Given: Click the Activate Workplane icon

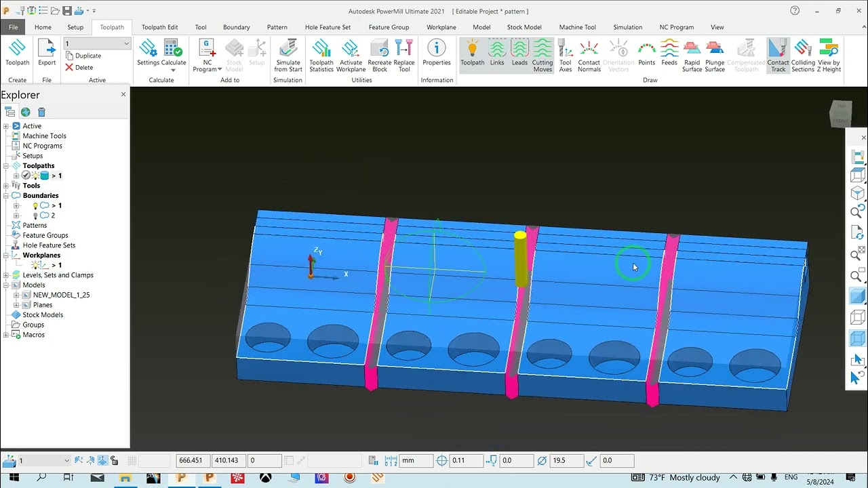Looking at the screenshot, I should point(351,49).
